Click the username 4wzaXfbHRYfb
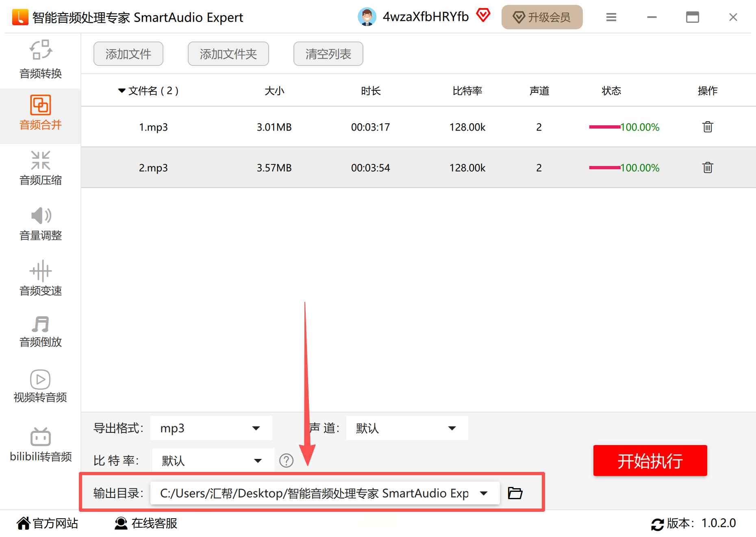Image resolution: width=756 pixels, height=537 pixels. (x=426, y=17)
